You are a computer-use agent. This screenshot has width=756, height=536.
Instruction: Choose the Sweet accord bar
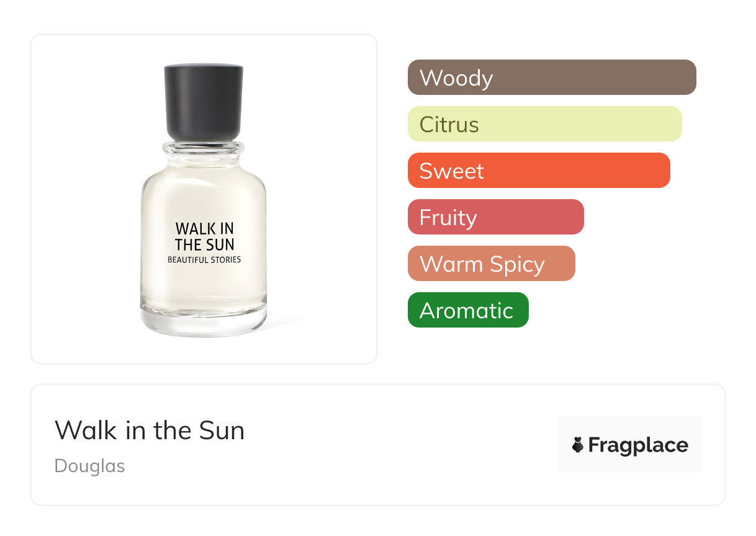tap(539, 171)
